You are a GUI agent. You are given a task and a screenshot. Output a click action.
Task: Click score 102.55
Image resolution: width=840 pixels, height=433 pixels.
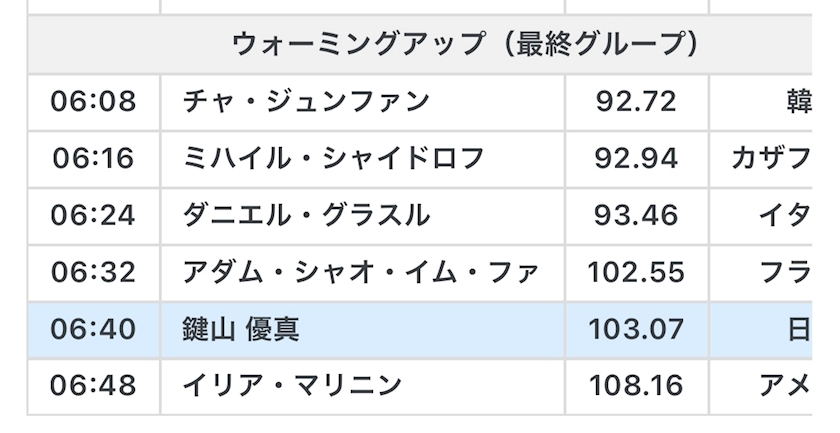(636, 272)
